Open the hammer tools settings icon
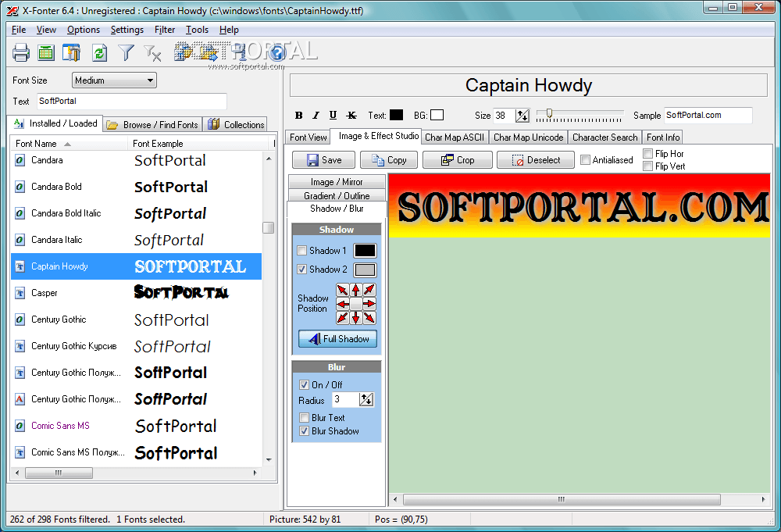 pyautogui.click(x=71, y=52)
